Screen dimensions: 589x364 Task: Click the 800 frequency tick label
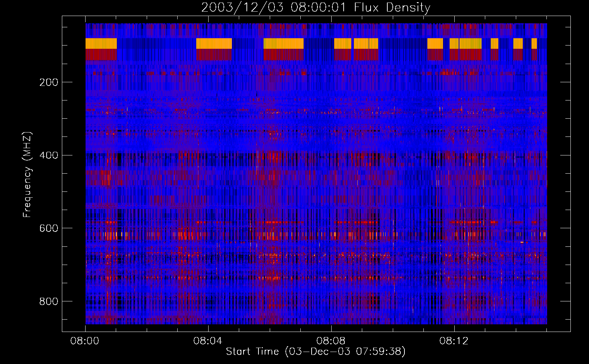49,301
